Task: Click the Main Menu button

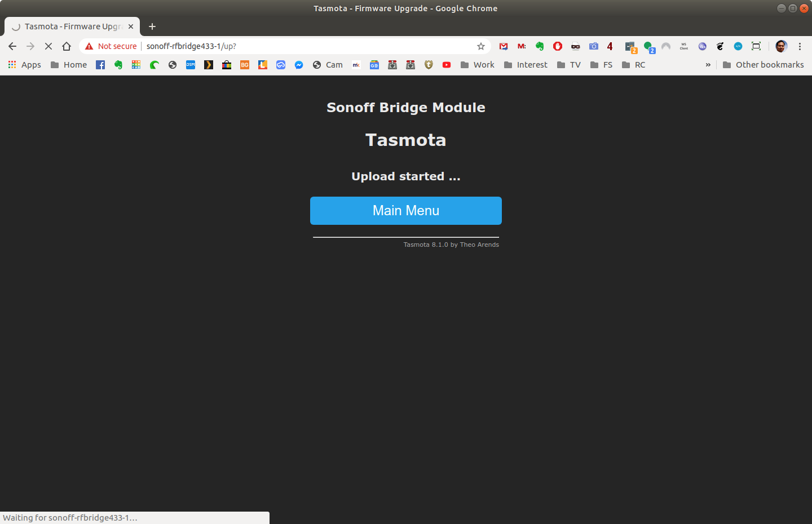Action: coord(406,211)
